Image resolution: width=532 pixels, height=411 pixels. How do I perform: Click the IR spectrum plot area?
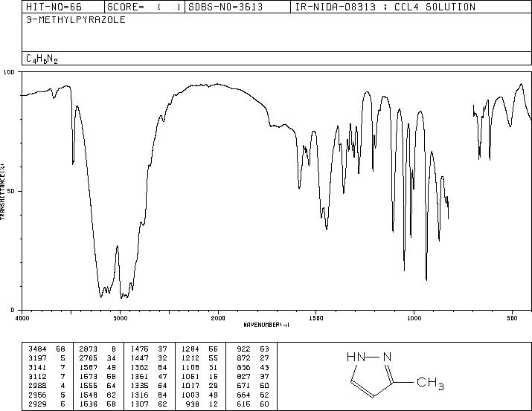click(x=277, y=191)
